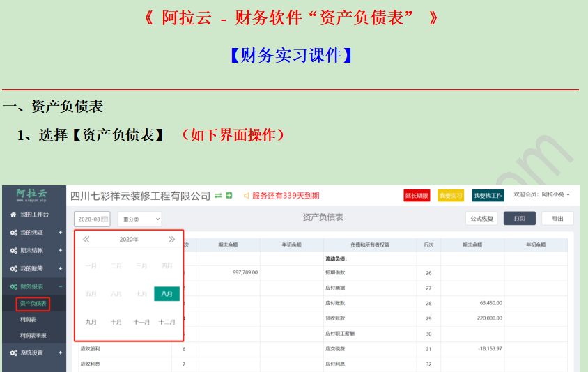This screenshot has height=372, width=588.
Task: Click the company name 四川七彩祥云装修工程有限公司
Action: (140, 196)
